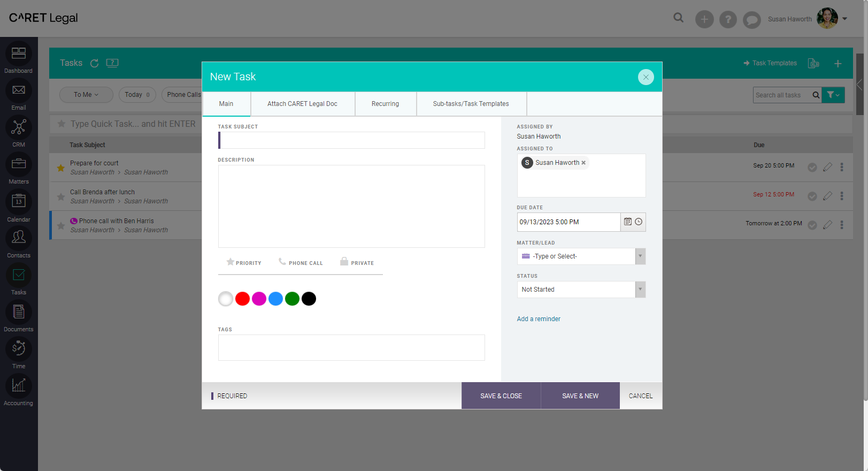This screenshot has width=868, height=471.
Task: Edit the Call Brenda after lunch task
Action: click(827, 196)
